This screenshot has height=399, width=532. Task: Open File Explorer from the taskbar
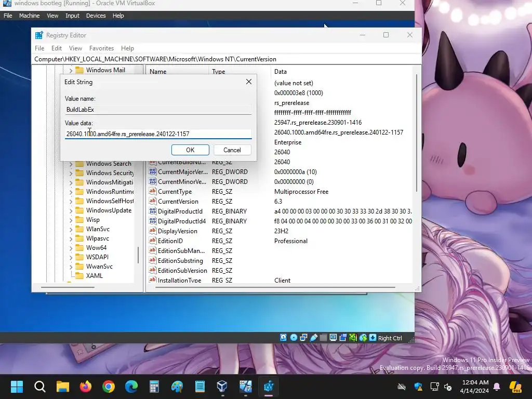[63, 387]
